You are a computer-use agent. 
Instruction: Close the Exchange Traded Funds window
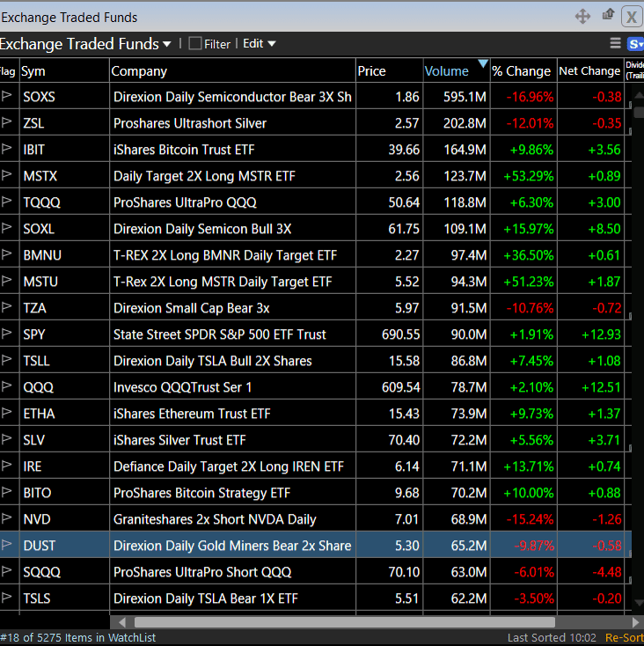click(x=632, y=17)
